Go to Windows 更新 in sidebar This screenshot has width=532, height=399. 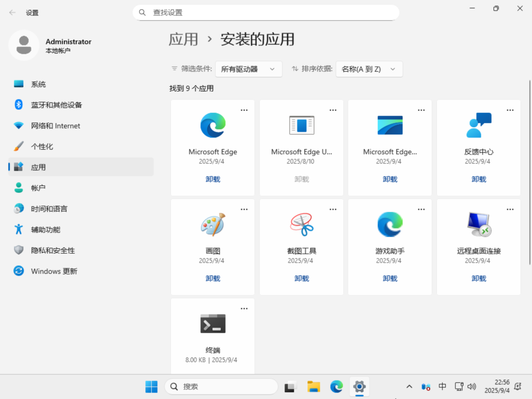click(54, 271)
